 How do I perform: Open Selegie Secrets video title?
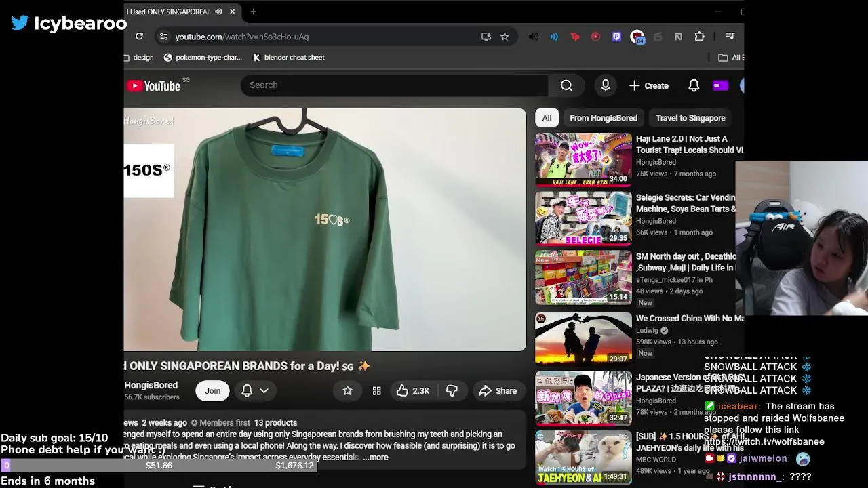[x=686, y=203]
